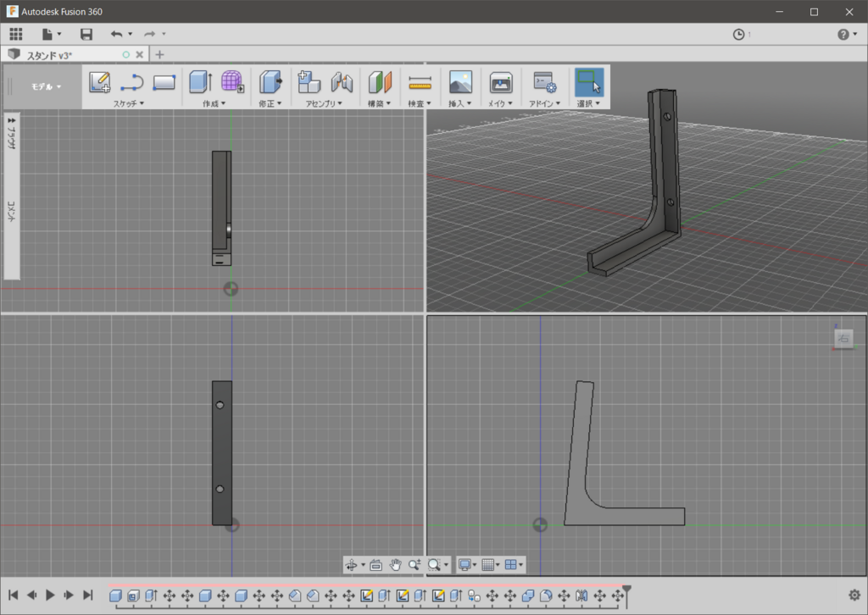Expand the 選択 menu
868x615 pixels.
click(588, 103)
